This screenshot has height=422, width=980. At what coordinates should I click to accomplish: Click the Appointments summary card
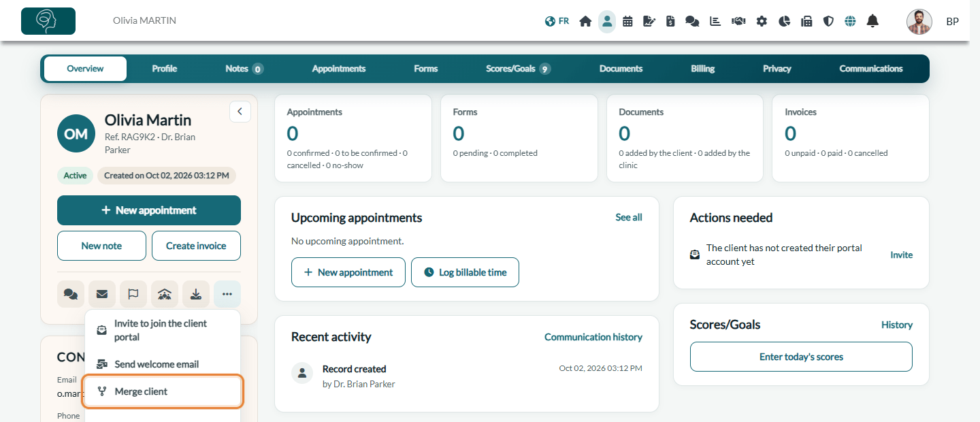(353, 138)
